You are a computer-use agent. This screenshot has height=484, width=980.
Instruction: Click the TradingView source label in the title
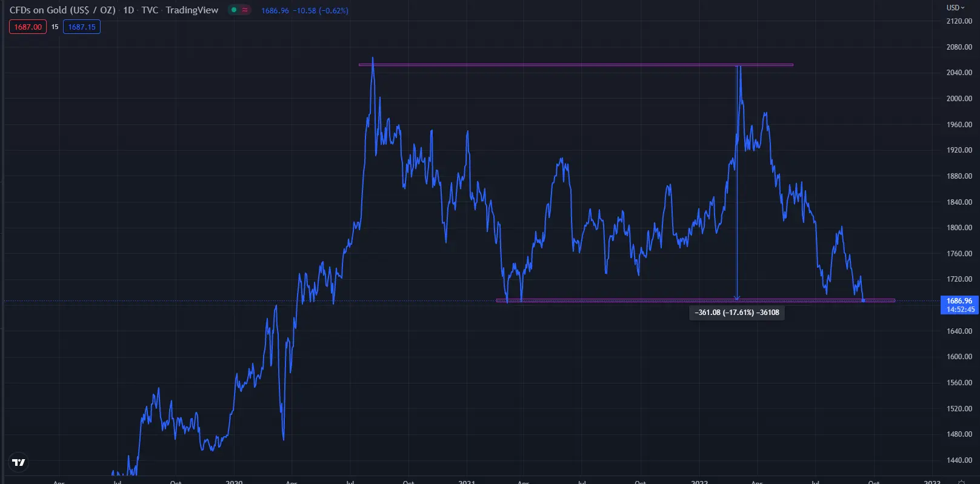click(x=192, y=10)
